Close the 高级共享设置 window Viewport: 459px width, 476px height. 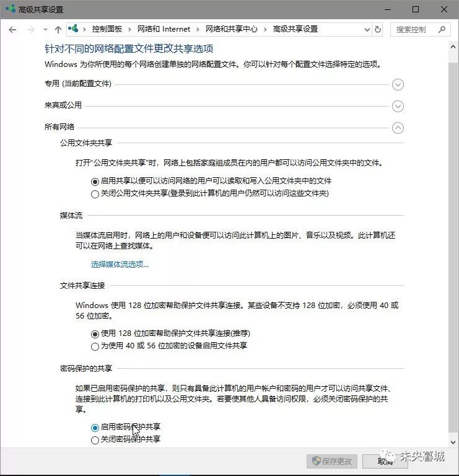[x=444, y=9]
